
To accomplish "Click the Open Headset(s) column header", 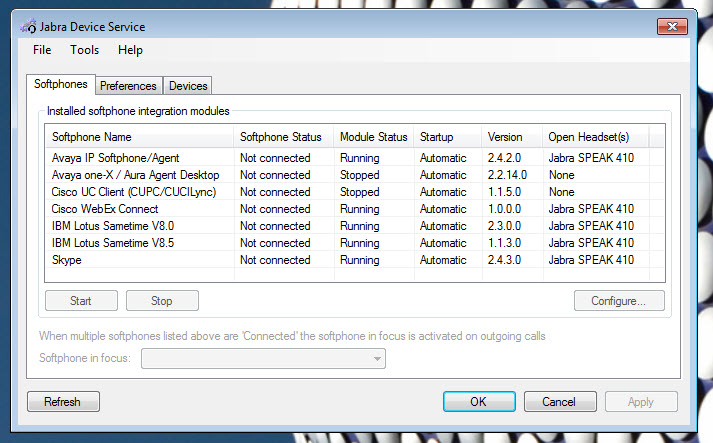I will [x=596, y=137].
